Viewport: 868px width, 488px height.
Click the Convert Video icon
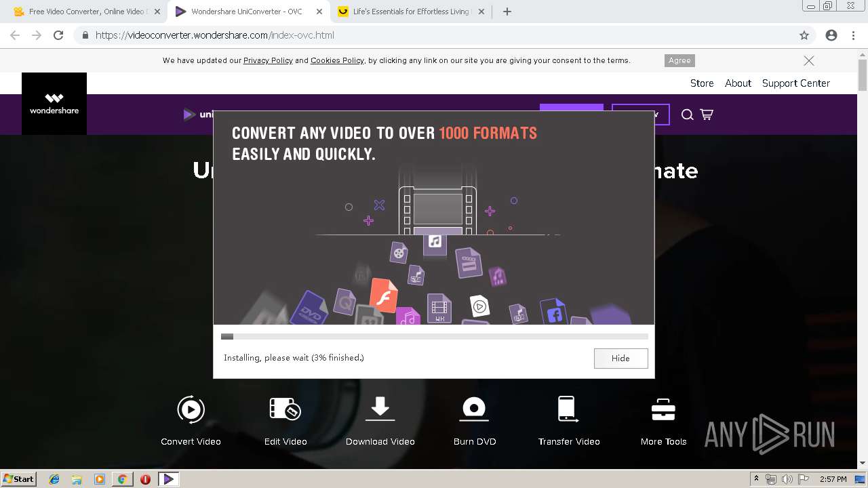(x=191, y=409)
